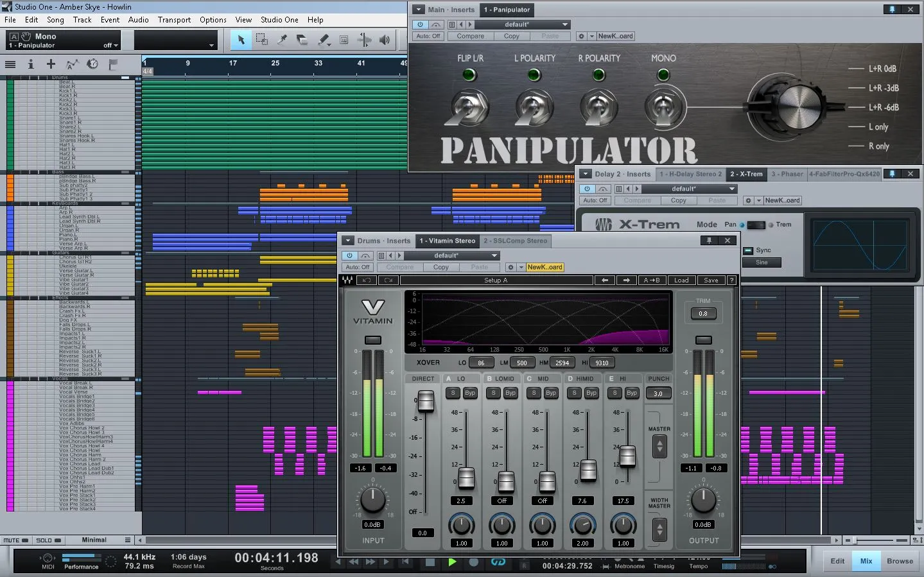Open the track list icon
The image size is (924, 577).
(x=10, y=64)
